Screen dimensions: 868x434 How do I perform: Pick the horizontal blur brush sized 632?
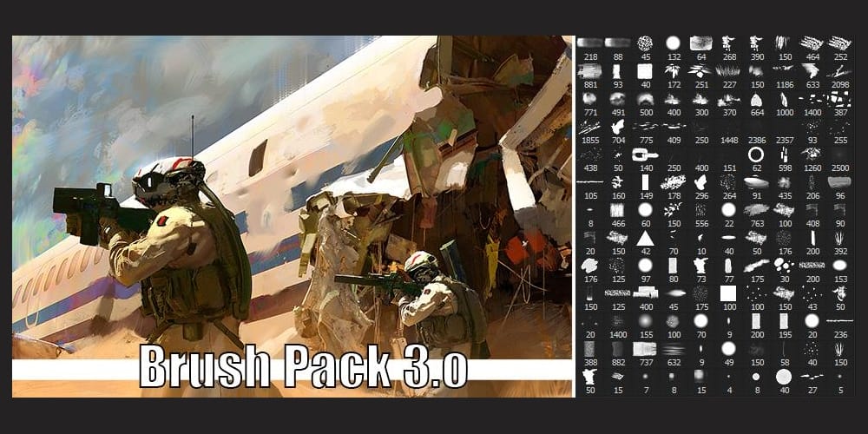pos(673,349)
